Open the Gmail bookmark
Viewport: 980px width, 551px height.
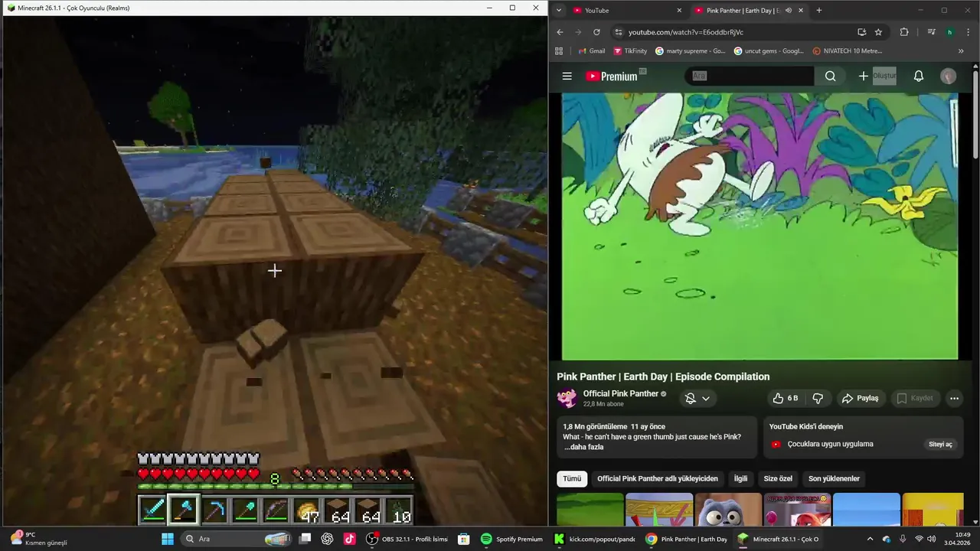591,51
